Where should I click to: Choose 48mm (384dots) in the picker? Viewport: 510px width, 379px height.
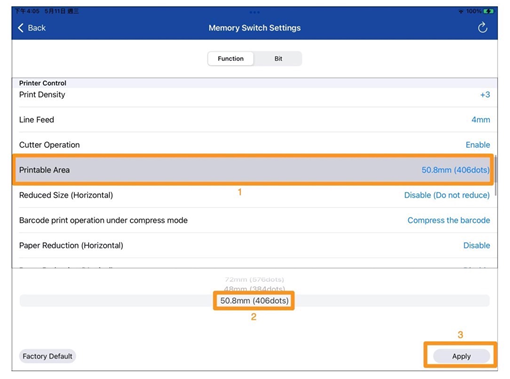click(254, 288)
